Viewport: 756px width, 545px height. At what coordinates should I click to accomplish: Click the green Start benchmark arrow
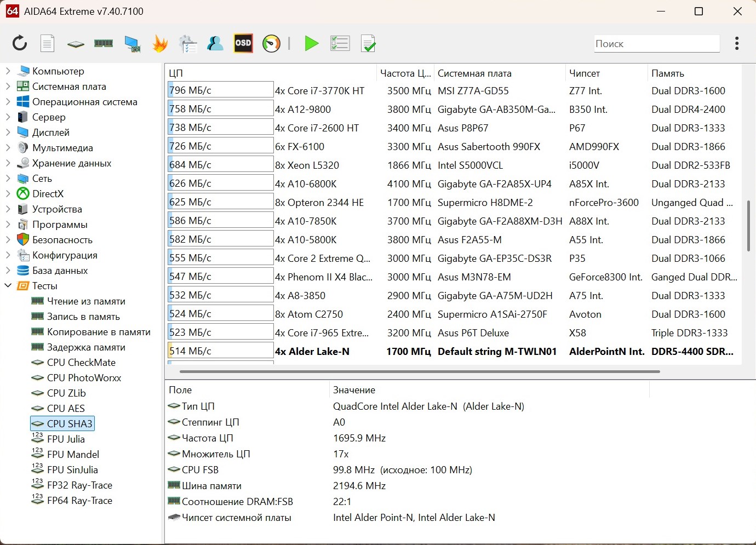click(x=311, y=43)
